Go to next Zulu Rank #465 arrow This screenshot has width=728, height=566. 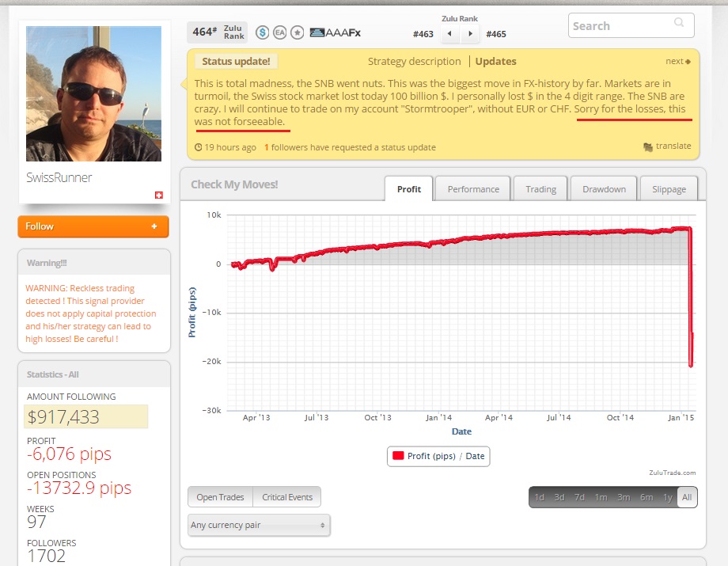click(471, 34)
